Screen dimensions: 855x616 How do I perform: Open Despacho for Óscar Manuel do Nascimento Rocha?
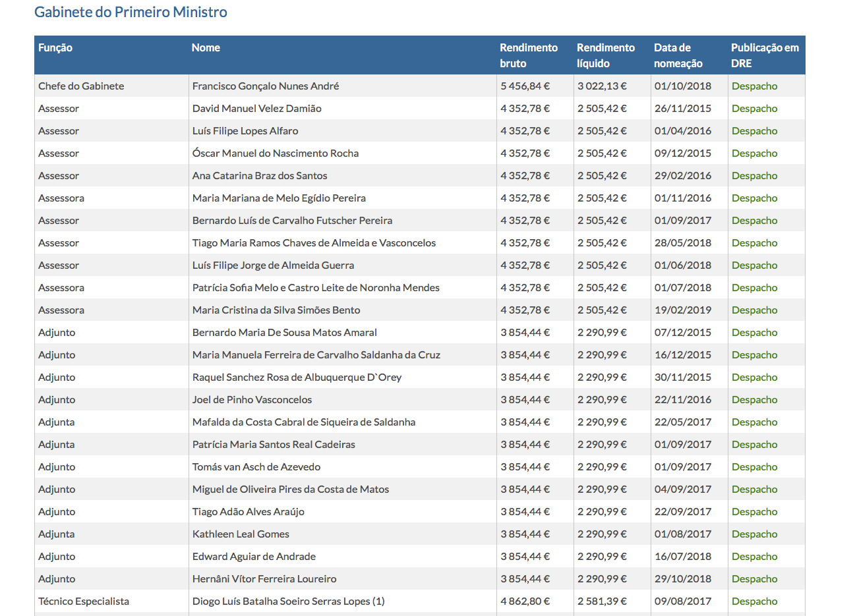tap(754, 154)
